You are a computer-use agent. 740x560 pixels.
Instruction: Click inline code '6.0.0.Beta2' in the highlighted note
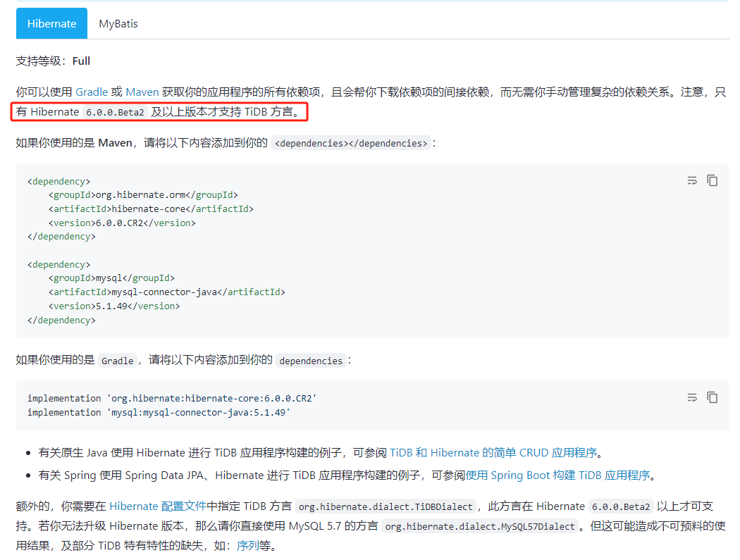point(115,112)
